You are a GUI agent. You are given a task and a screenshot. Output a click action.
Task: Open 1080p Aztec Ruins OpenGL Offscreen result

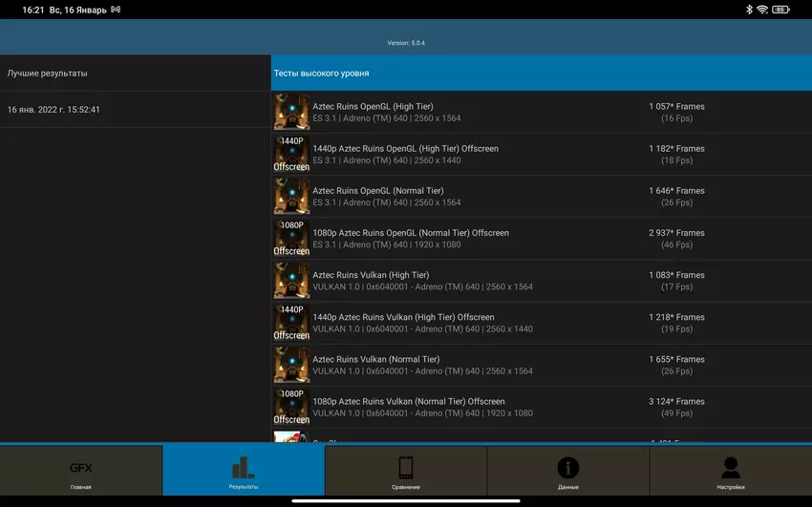click(x=411, y=238)
